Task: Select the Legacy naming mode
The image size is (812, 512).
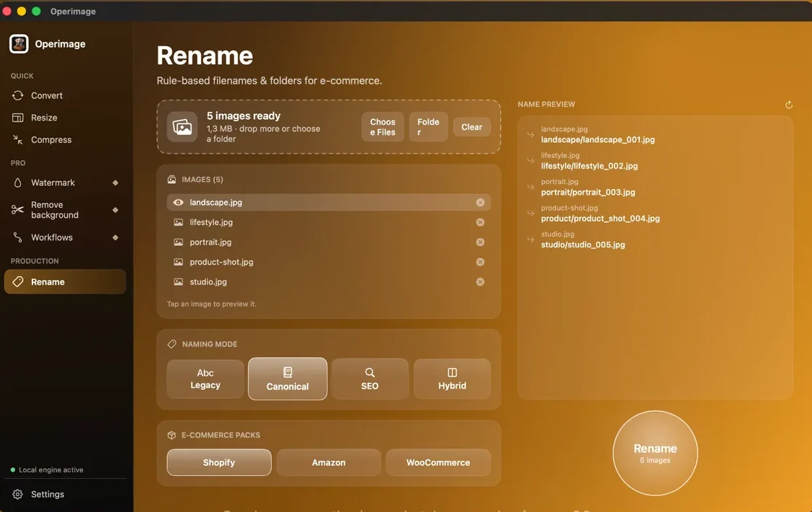Action: (x=205, y=379)
